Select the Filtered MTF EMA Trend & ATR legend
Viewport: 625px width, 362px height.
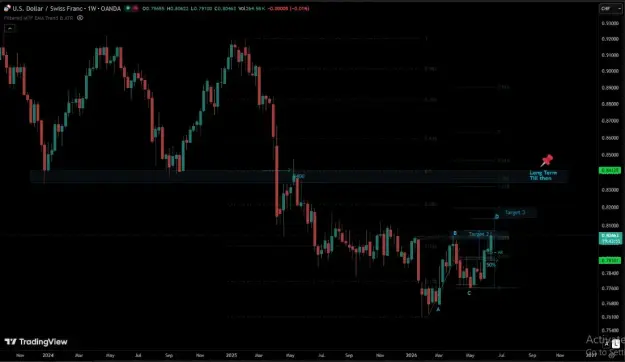pos(38,18)
